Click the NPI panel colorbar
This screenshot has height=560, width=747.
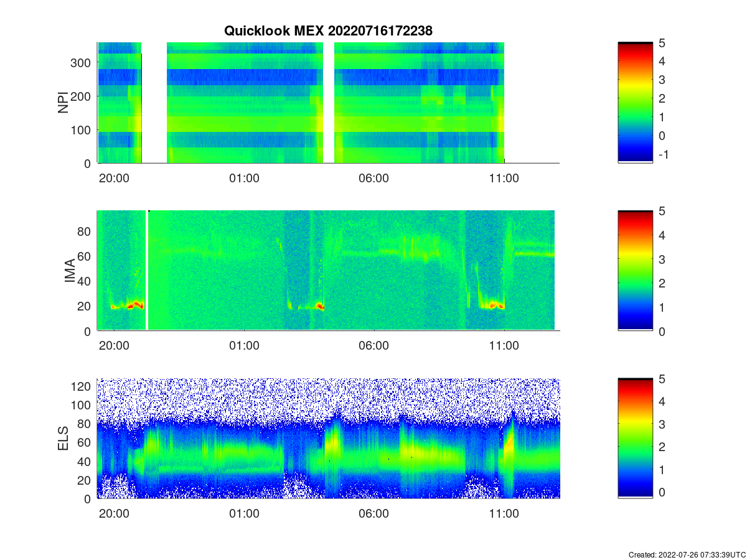[x=635, y=103]
